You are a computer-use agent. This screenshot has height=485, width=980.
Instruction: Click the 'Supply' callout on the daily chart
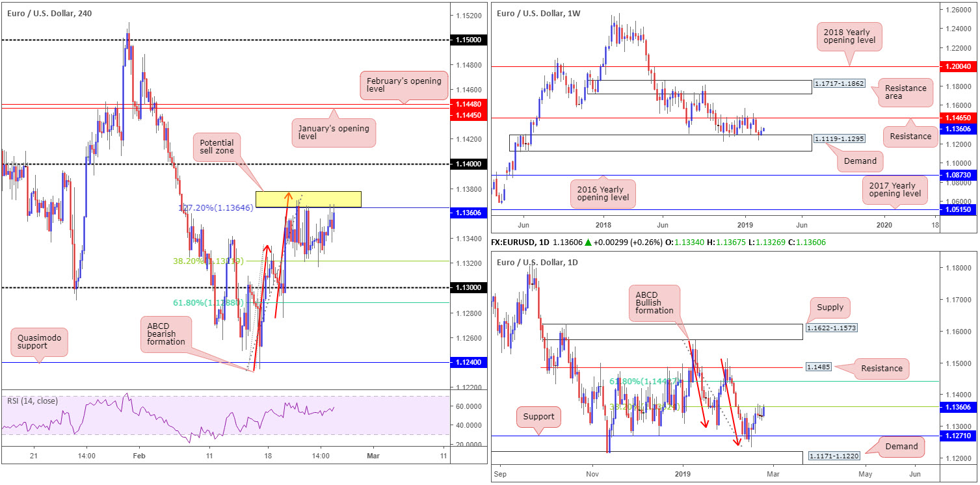(830, 308)
